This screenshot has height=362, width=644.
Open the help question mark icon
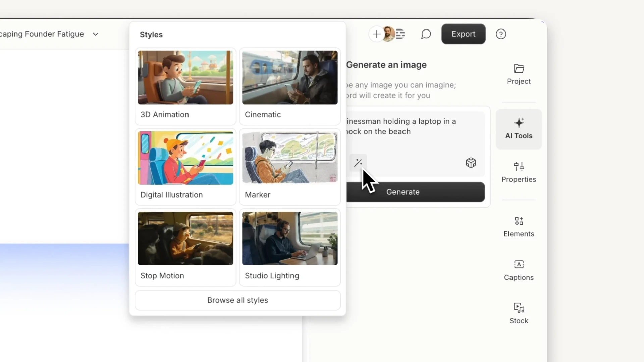point(501,34)
